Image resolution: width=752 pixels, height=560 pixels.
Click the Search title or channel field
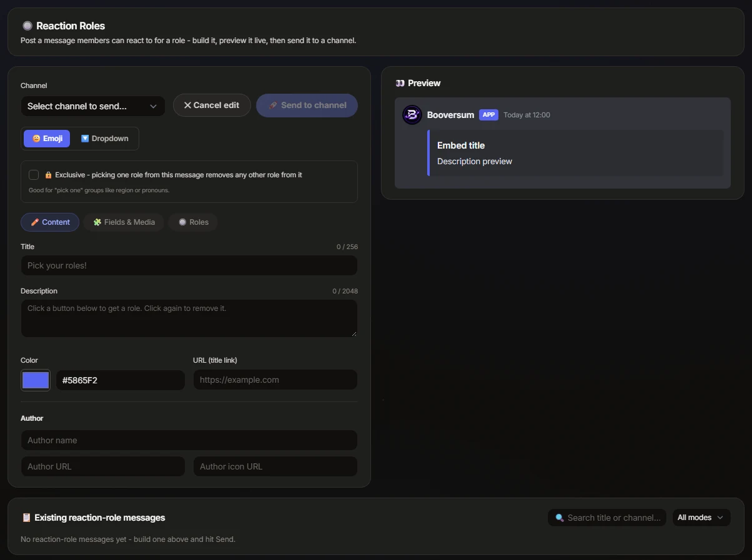(608, 518)
